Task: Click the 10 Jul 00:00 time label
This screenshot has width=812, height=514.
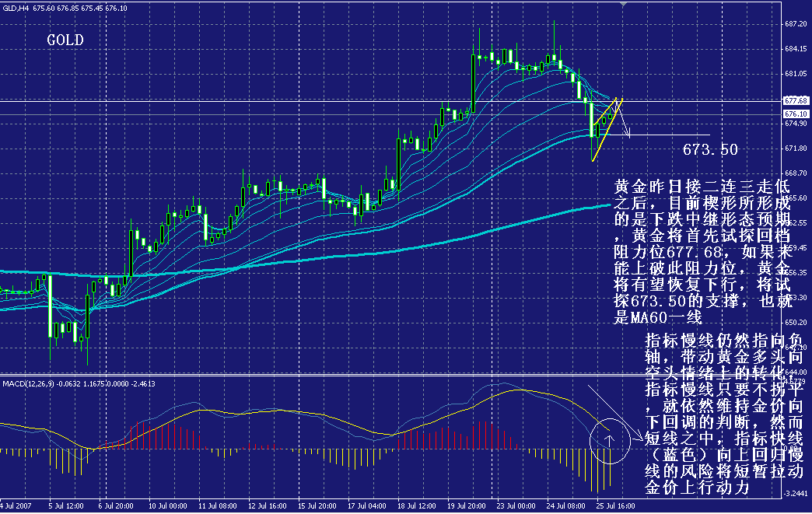Action: pos(167,505)
